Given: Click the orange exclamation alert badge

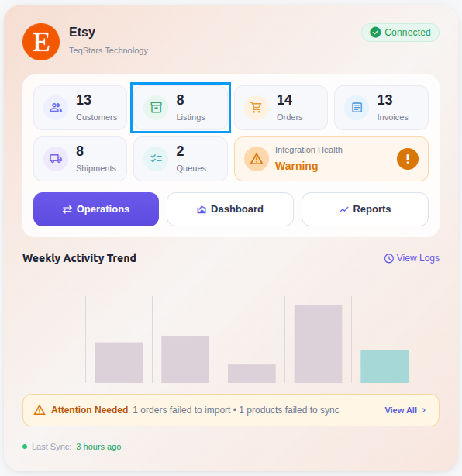Looking at the screenshot, I should [408, 159].
